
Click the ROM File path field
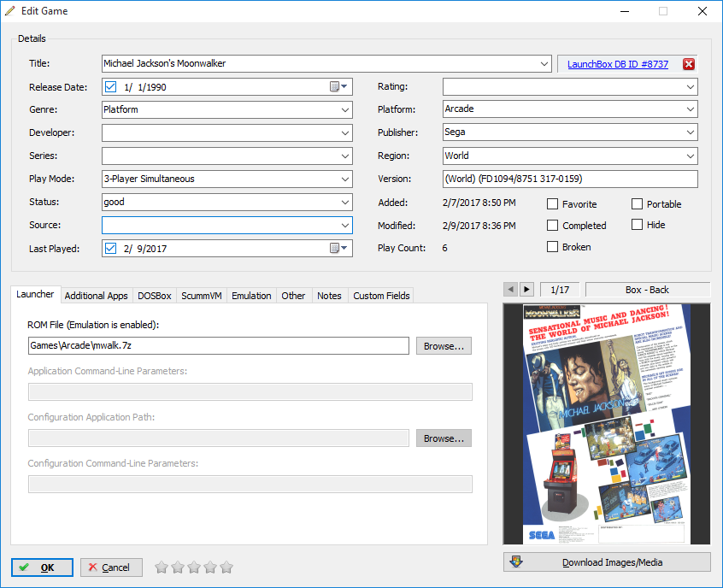pyautogui.click(x=219, y=346)
